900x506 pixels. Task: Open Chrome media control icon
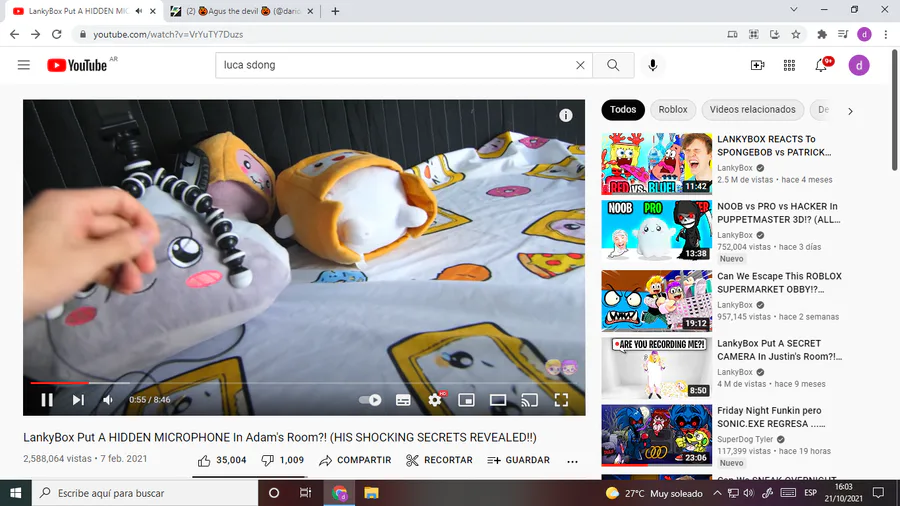tap(843, 34)
